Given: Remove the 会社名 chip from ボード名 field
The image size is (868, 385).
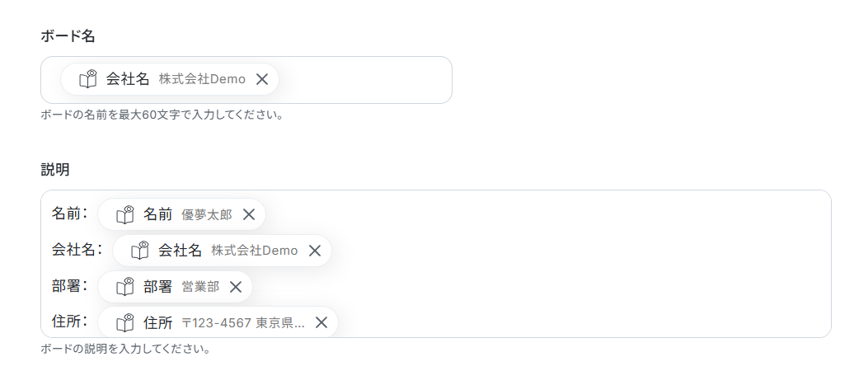Looking at the screenshot, I should tap(262, 79).
